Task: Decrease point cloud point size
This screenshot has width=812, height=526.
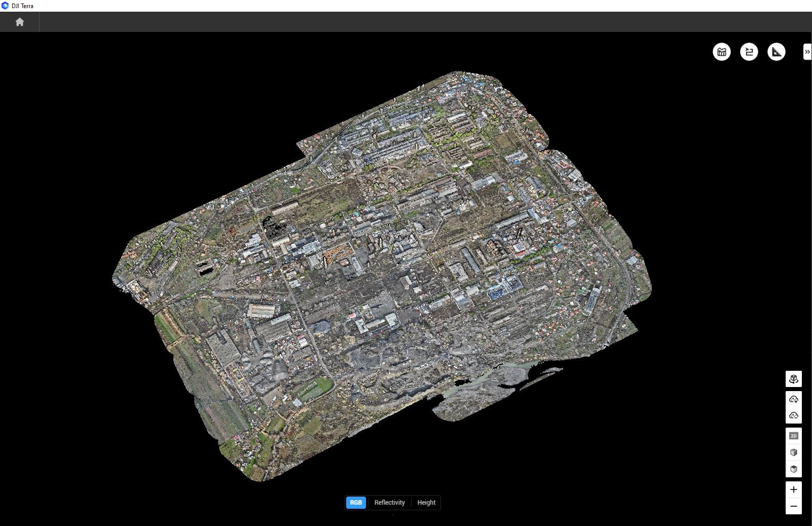Action: click(794, 415)
